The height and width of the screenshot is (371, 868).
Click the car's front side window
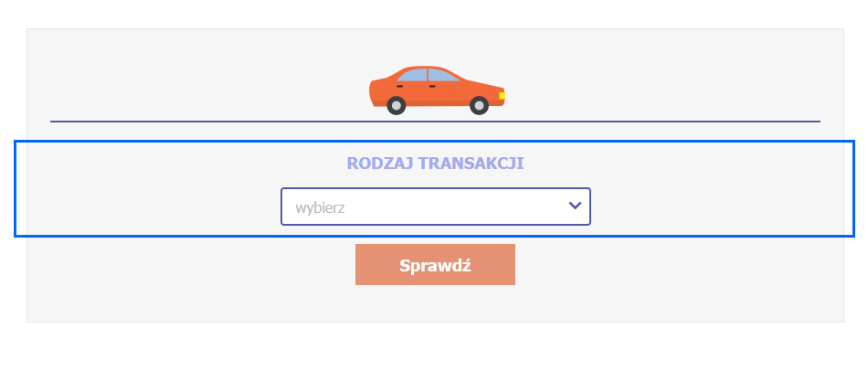click(x=442, y=75)
